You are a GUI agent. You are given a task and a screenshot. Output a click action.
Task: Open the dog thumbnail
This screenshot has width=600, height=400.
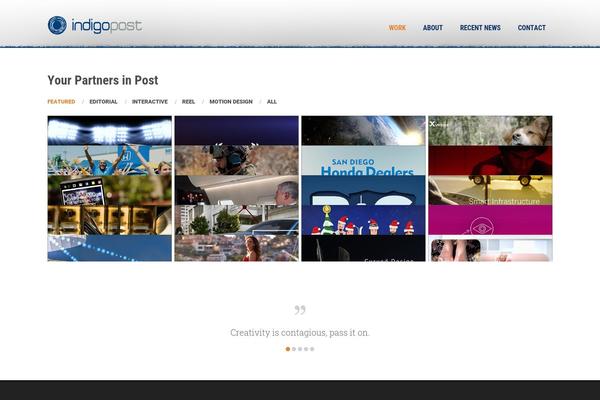(490, 131)
